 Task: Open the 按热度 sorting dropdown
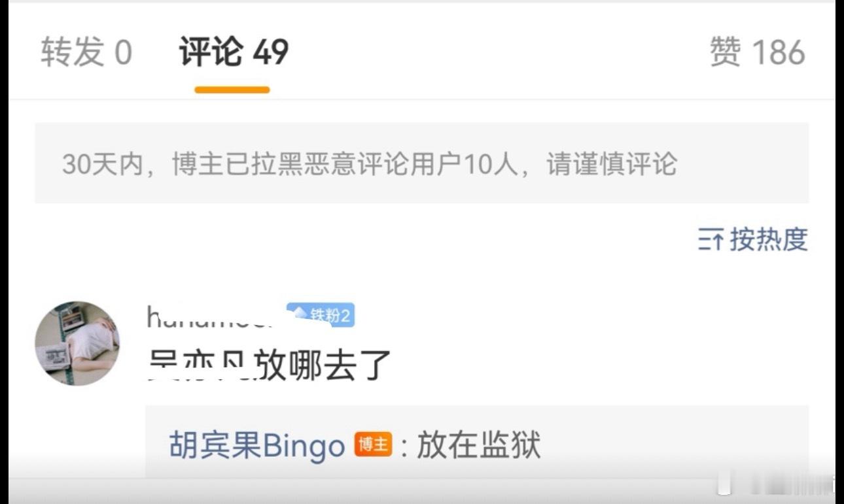753,240
